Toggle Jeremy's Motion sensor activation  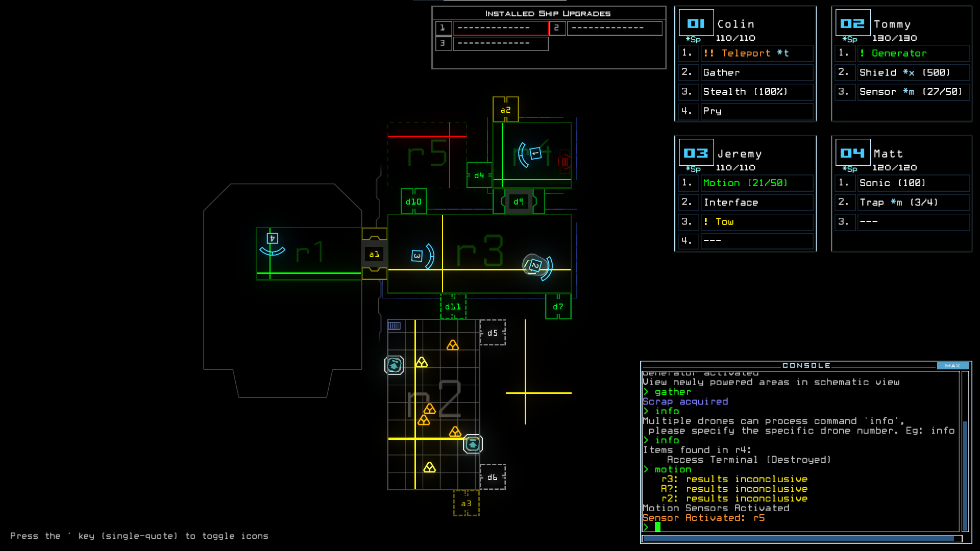pyautogui.click(x=745, y=182)
